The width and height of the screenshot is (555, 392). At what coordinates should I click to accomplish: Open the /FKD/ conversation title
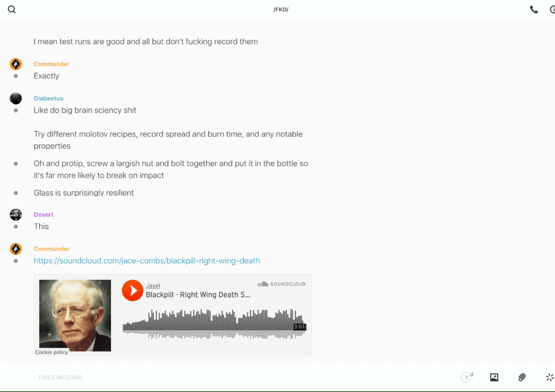pos(281,10)
